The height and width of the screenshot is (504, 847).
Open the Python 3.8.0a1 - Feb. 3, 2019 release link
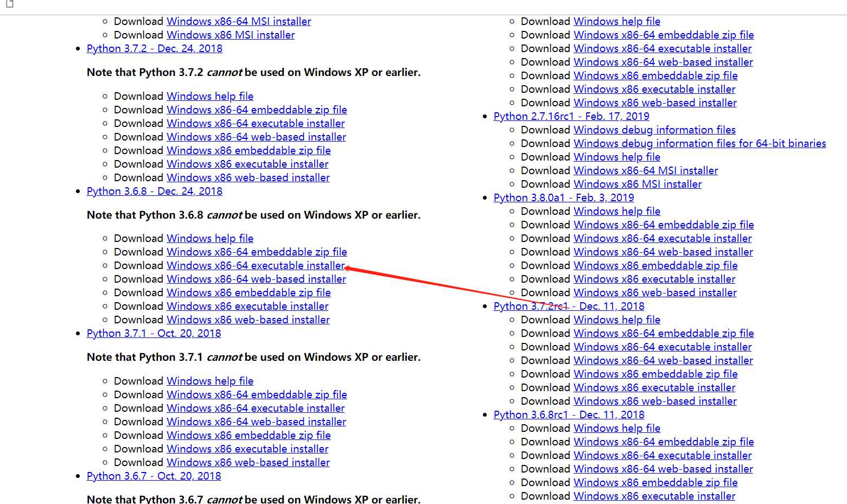pyautogui.click(x=564, y=197)
